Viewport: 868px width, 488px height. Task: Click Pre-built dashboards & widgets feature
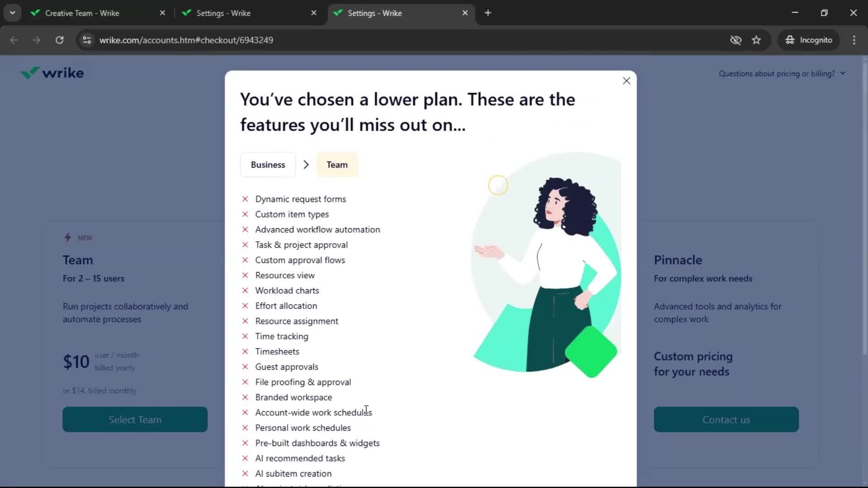point(317,443)
